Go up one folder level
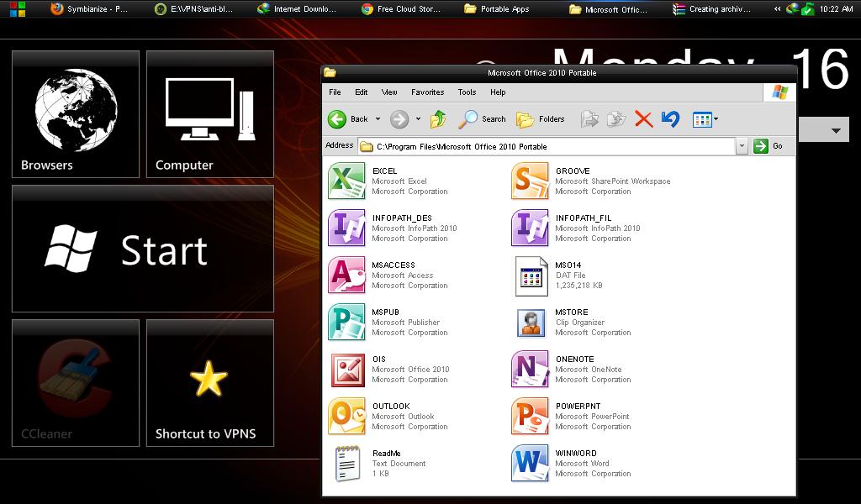This screenshot has height=504, width=861. (438, 119)
